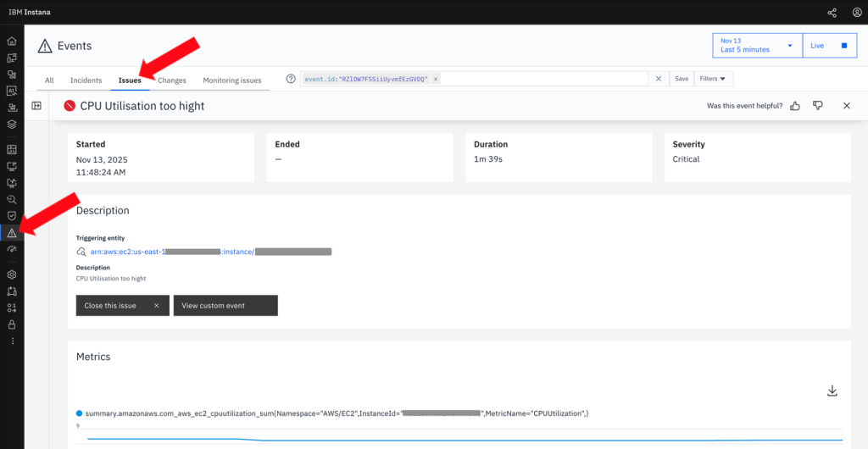
Task: Click the Severity Critical value
Action: [686, 159]
